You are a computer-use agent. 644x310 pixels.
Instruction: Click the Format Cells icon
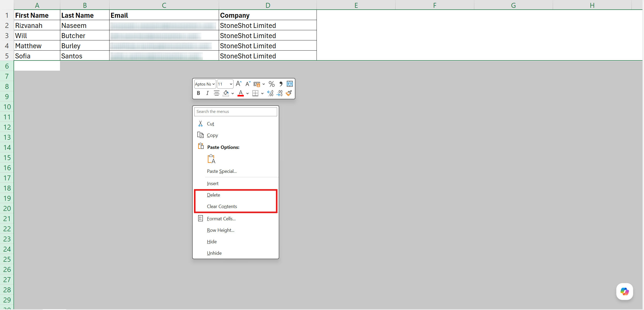click(x=200, y=218)
